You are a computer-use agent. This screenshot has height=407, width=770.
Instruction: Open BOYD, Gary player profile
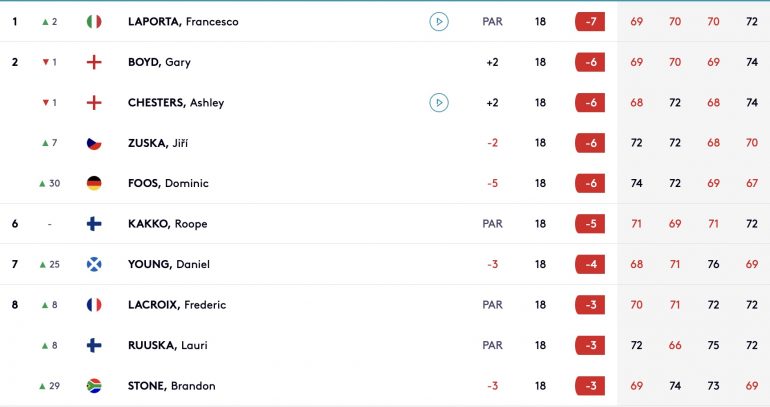(159, 62)
